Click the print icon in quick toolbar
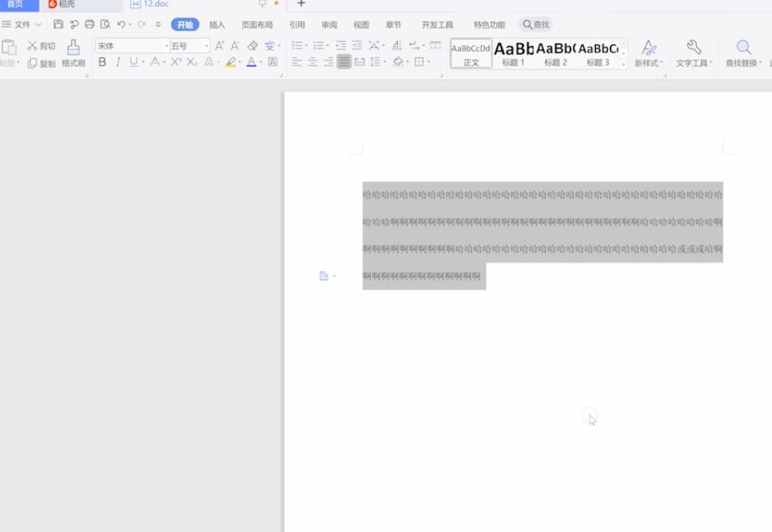 (89, 24)
